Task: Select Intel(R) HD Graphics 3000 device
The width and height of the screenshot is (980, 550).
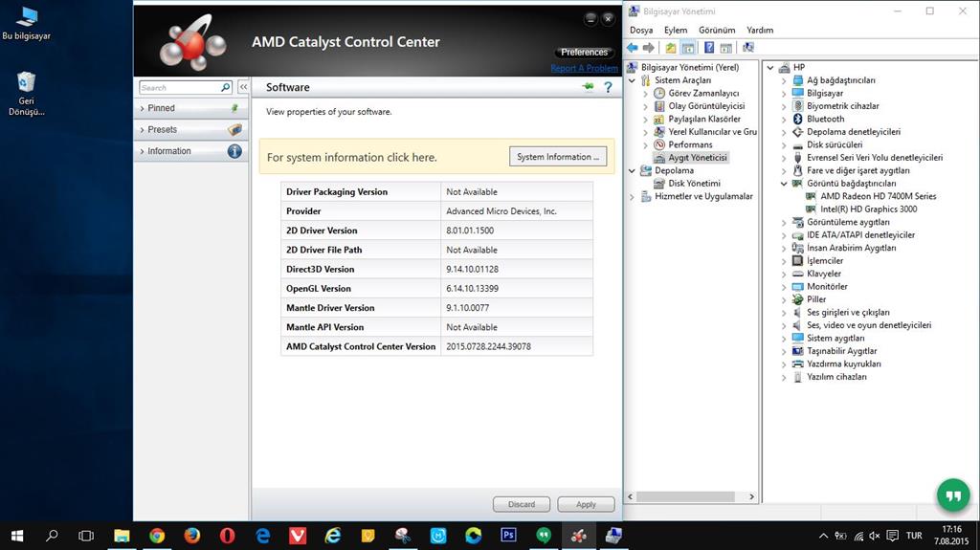Action: click(868, 209)
